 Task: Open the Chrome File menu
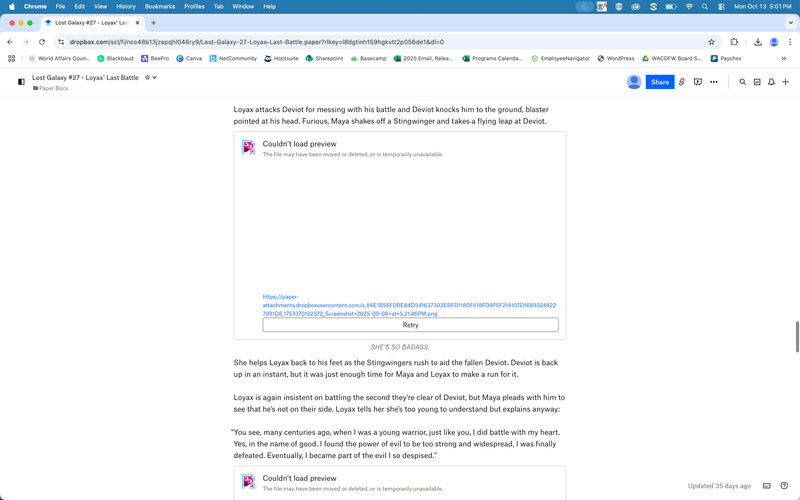coord(60,7)
